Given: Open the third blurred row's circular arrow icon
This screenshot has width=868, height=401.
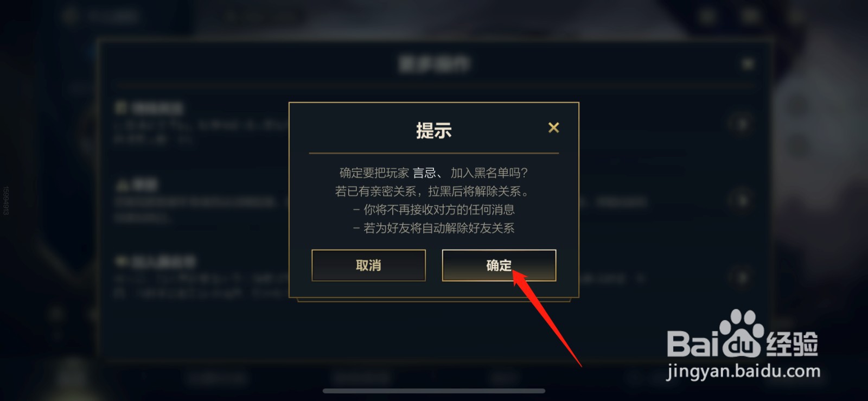Looking at the screenshot, I should 741,278.
